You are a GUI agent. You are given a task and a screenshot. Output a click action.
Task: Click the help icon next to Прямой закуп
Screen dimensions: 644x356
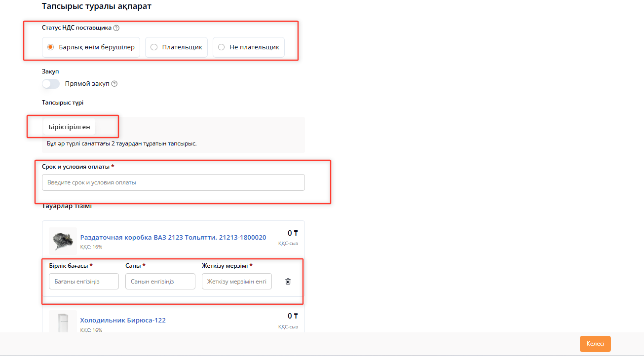click(x=114, y=84)
